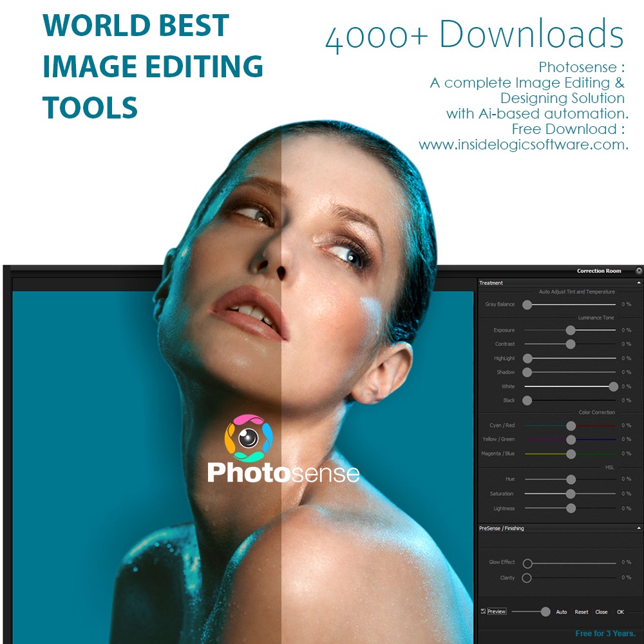Click the Magenta / Blue slider handle
The image size is (644, 644).
(x=571, y=453)
